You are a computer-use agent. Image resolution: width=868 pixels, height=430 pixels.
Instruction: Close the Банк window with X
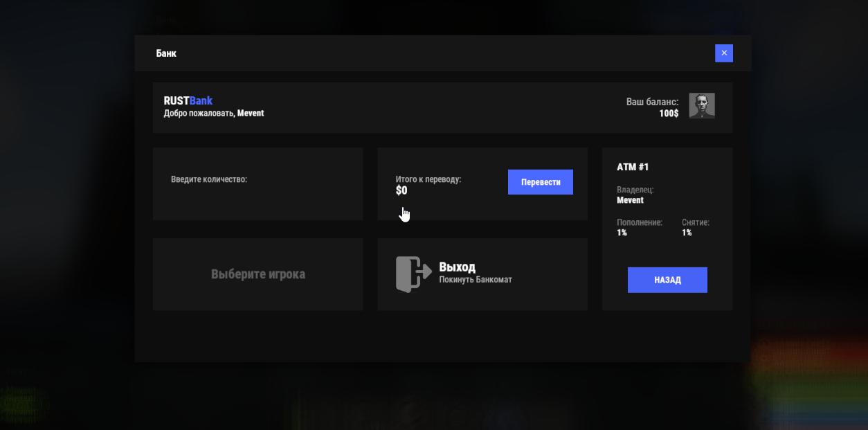723,53
